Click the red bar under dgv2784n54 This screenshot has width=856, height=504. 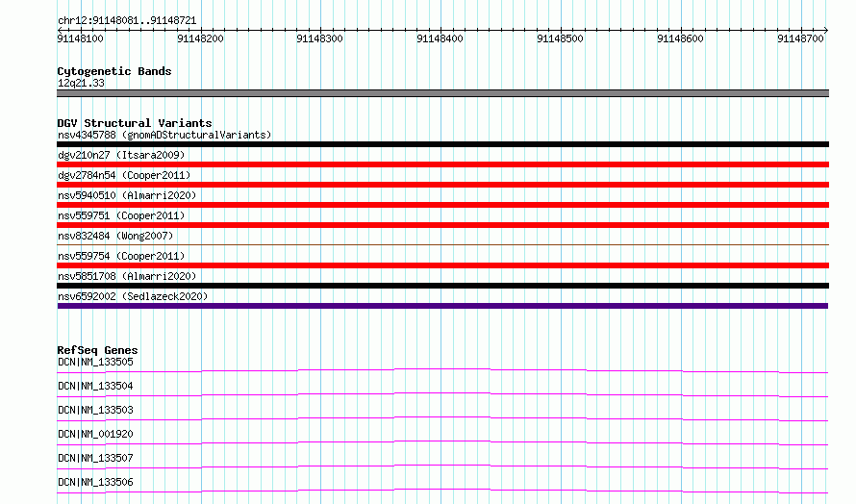tap(442, 185)
